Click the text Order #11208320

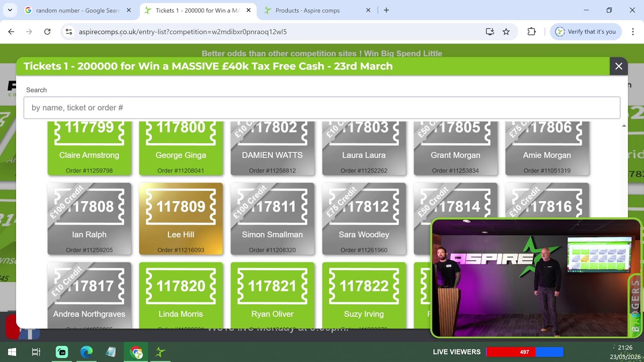point(272,250)
